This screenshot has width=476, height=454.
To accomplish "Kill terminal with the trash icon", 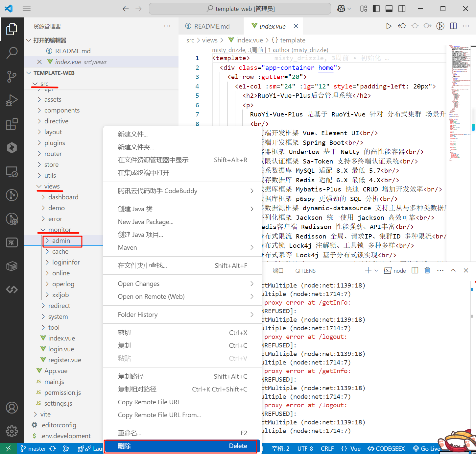I will coord(427,270).
